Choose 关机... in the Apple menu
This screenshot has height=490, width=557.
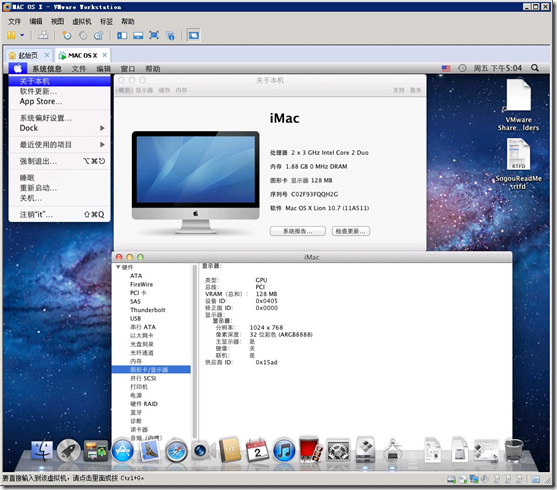point(60,198)
